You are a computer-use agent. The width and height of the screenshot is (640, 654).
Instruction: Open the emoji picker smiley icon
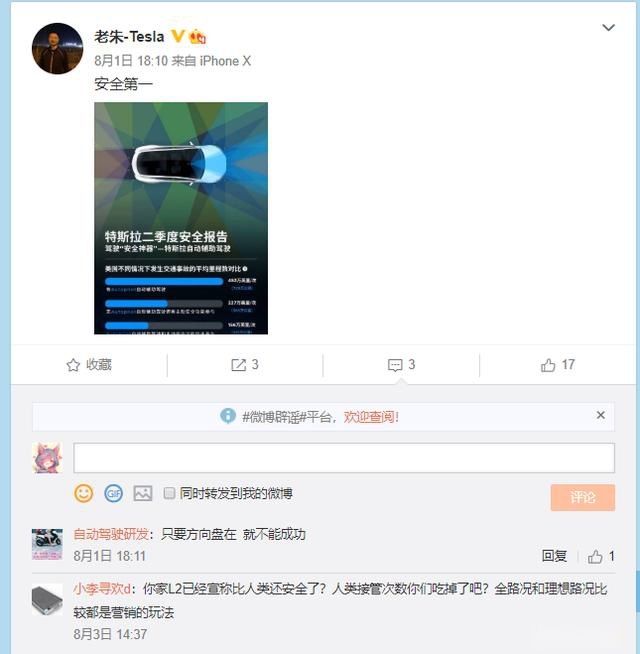pos(83,493)
